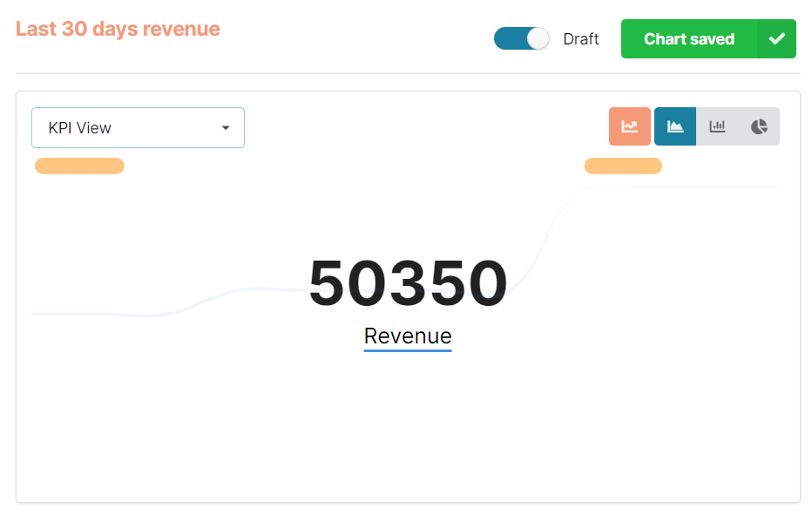Select the 50350 KPI value
This screenshot has width=812, height=516.
click(408, 283)
